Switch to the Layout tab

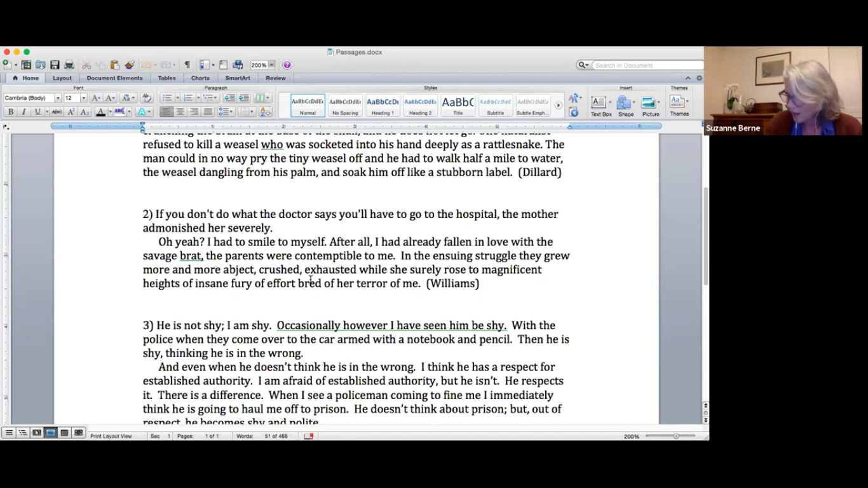62,78
